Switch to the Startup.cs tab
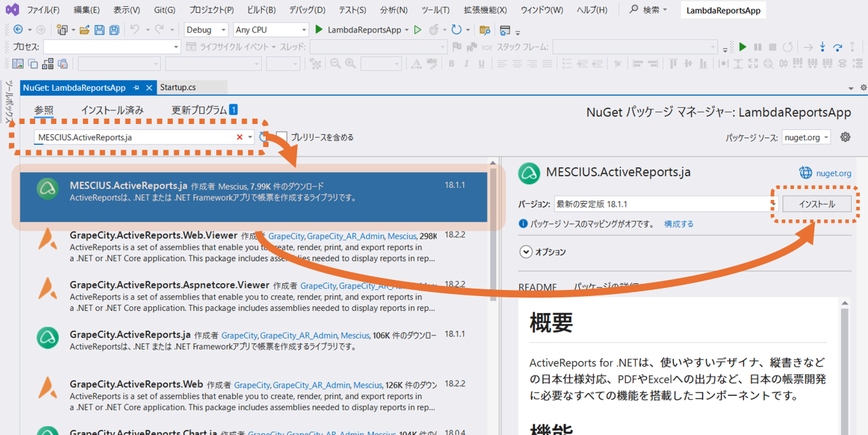This screenshot has width=868, height=435. click(x=178, y=87)
